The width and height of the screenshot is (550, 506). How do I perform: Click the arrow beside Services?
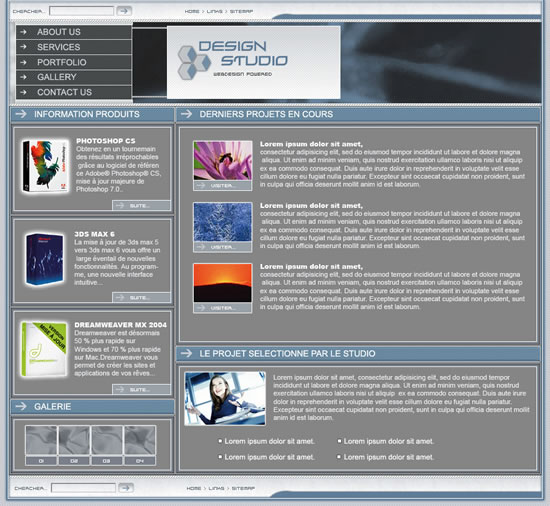coord(24,47)
